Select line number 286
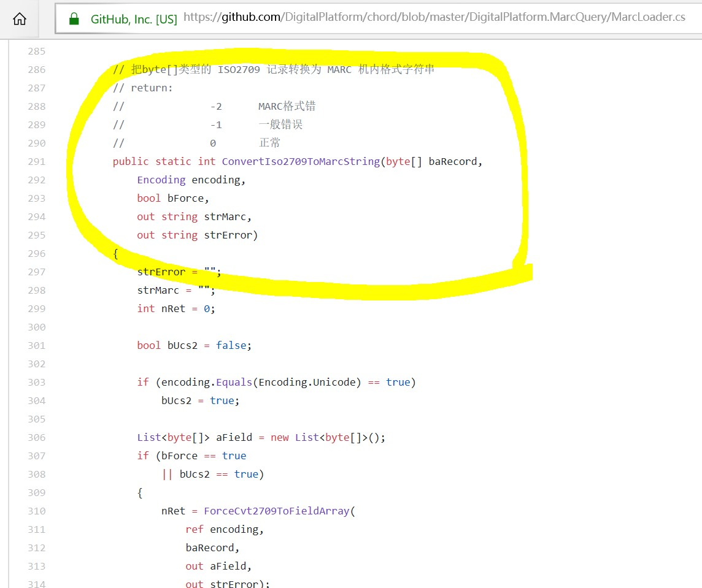The height and width of the screenshot is (588, 702). point(36,70)
